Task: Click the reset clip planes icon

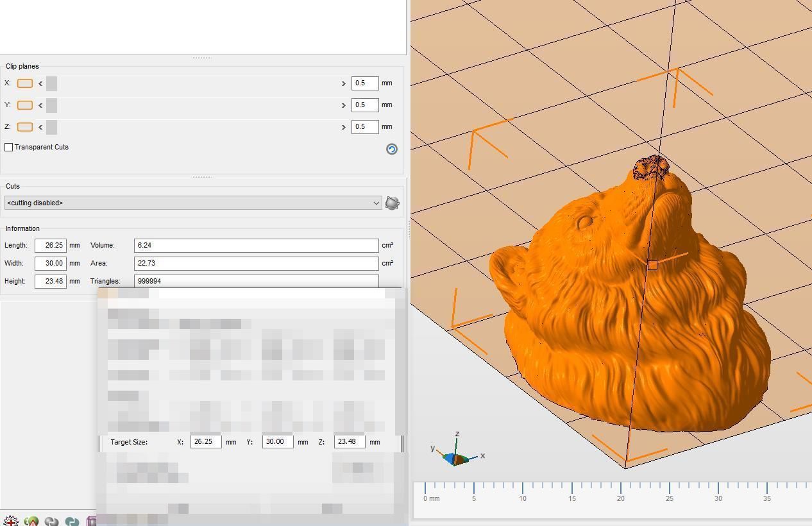Action: point(392,149)
